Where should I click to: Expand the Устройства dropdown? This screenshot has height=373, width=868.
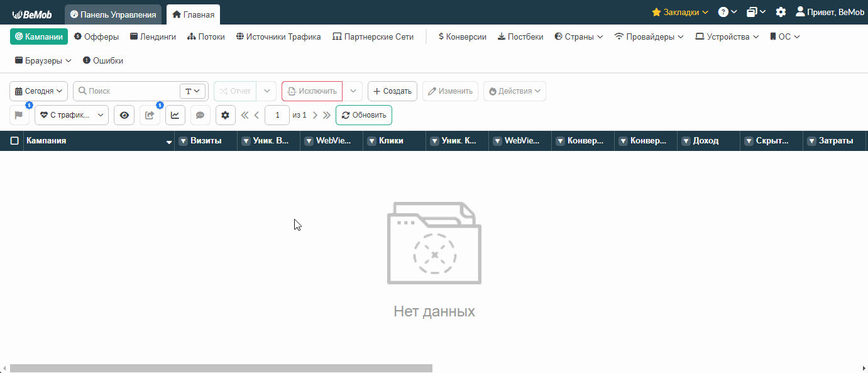pos(727,36)
